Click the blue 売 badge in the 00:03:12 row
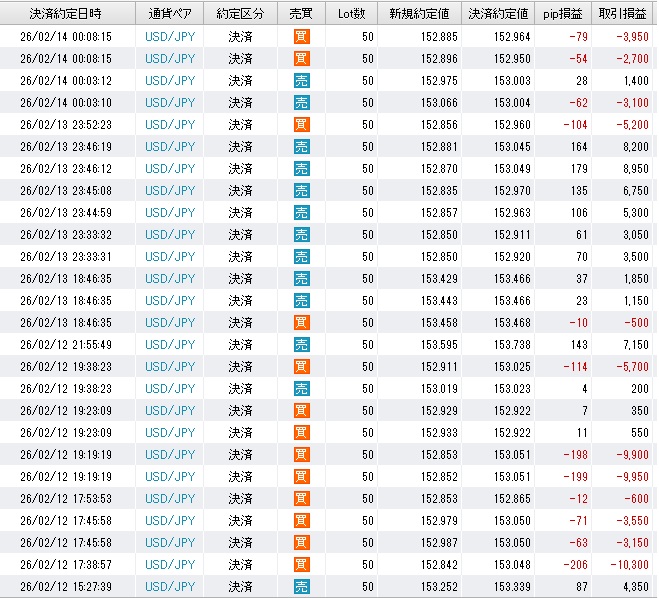Viewport: 659px width, 598px height. click(301, 80)
